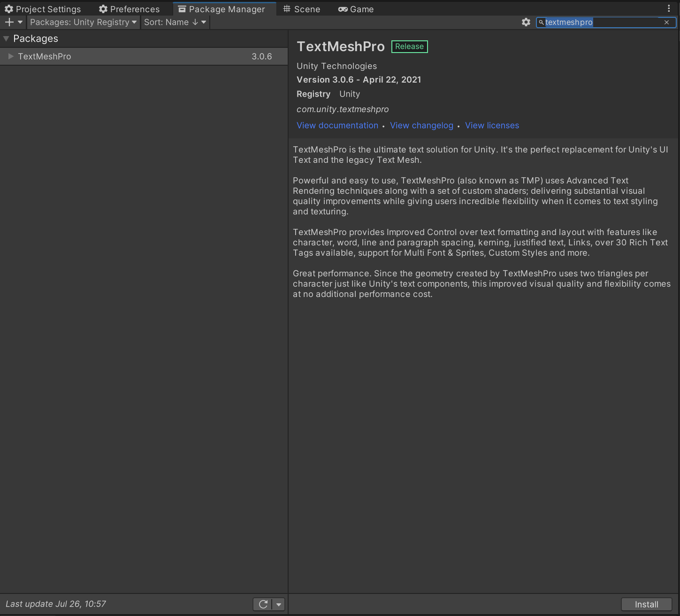Click the TextMeshPro title in details pane
Image resolution: width=680 pixels, height=616 pixels.
click(341, 46)
